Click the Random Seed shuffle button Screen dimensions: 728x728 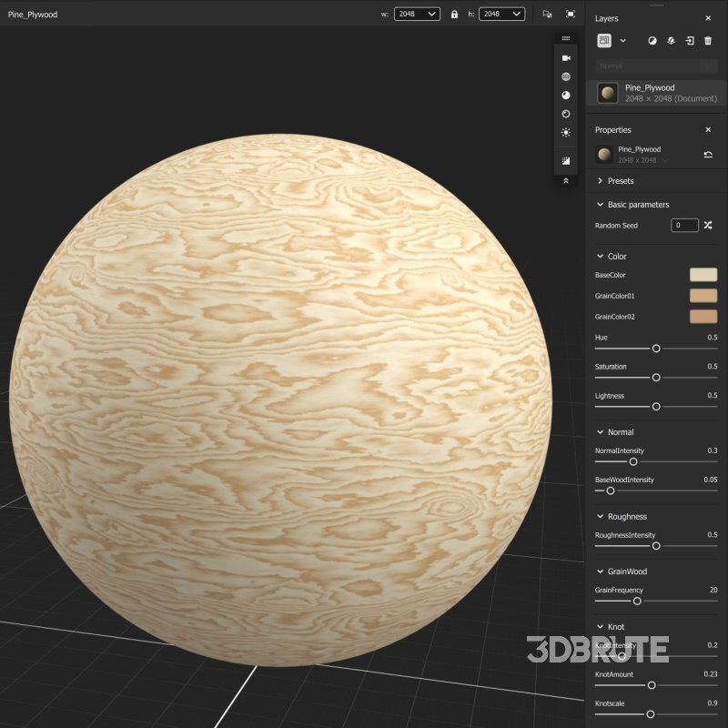(x=707, y=226)
